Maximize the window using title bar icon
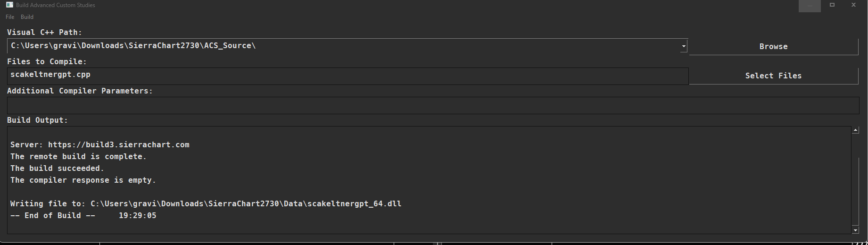 pyautogui.click(x=832, y=5)
